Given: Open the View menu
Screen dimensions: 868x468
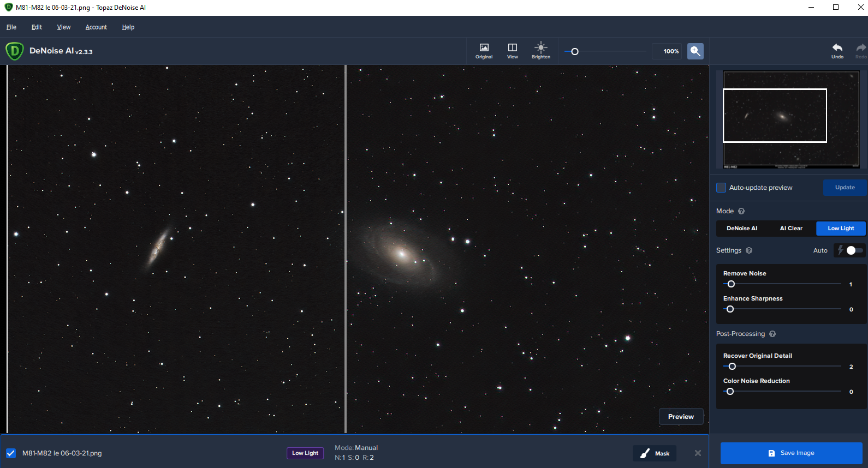Looking at the screenshot, I should [64, 27].
